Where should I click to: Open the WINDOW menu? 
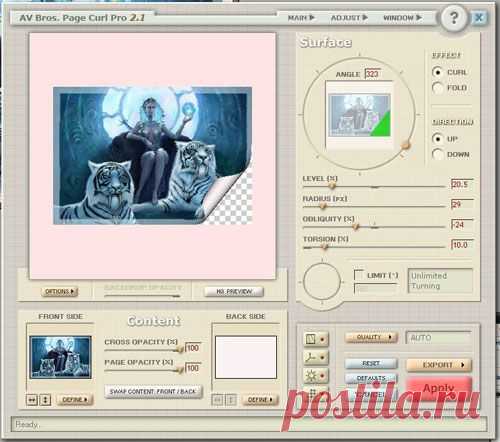(402, 17)
